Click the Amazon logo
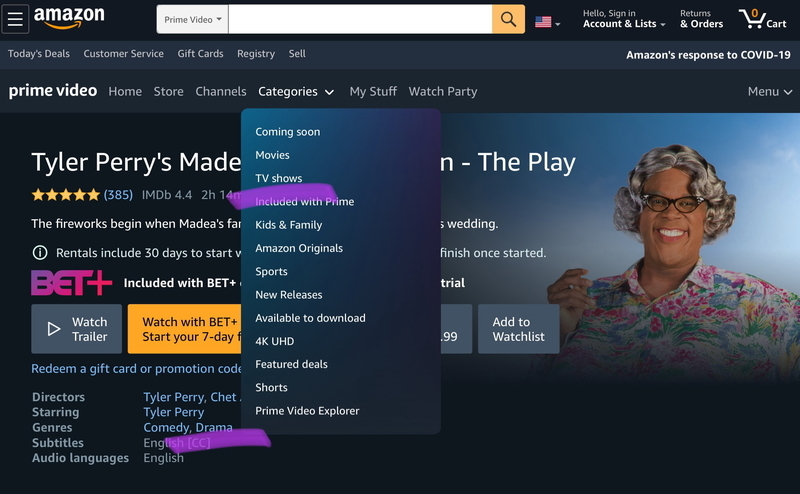The image size is (800, 494). [69, 18]
